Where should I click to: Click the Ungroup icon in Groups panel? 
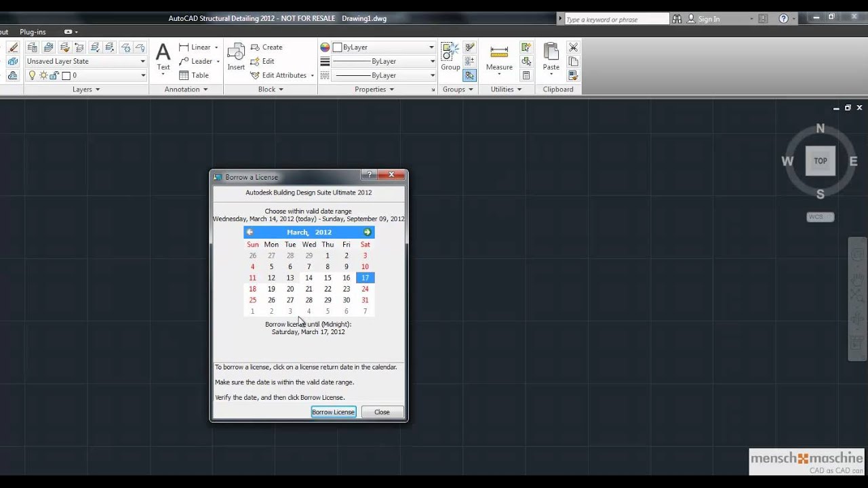469,47
